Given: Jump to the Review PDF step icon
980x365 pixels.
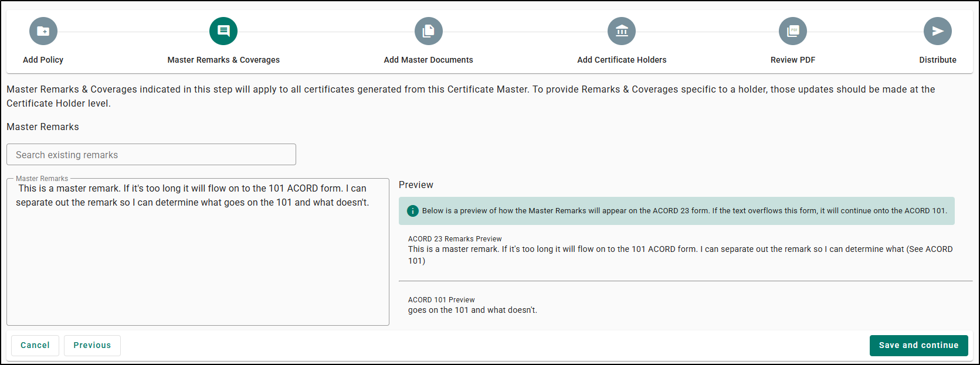Looking at the screenshot, I should tap(793, 31).
